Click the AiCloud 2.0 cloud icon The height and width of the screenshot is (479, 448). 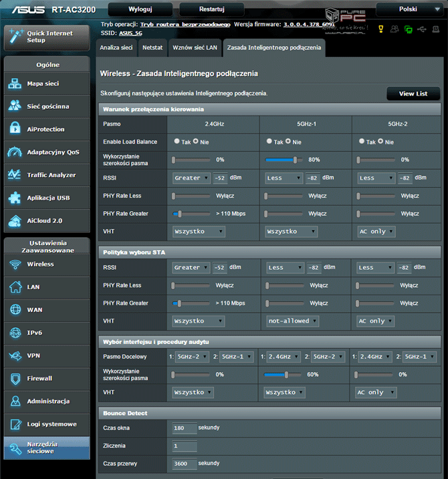pyautogui.click(x=15, y=221)
